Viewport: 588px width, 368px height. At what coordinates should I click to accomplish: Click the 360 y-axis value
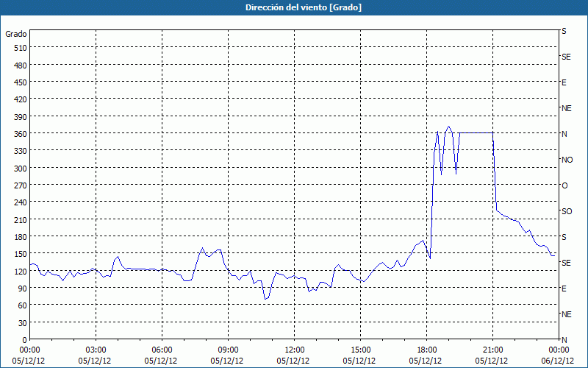click(x=21, y=134)
